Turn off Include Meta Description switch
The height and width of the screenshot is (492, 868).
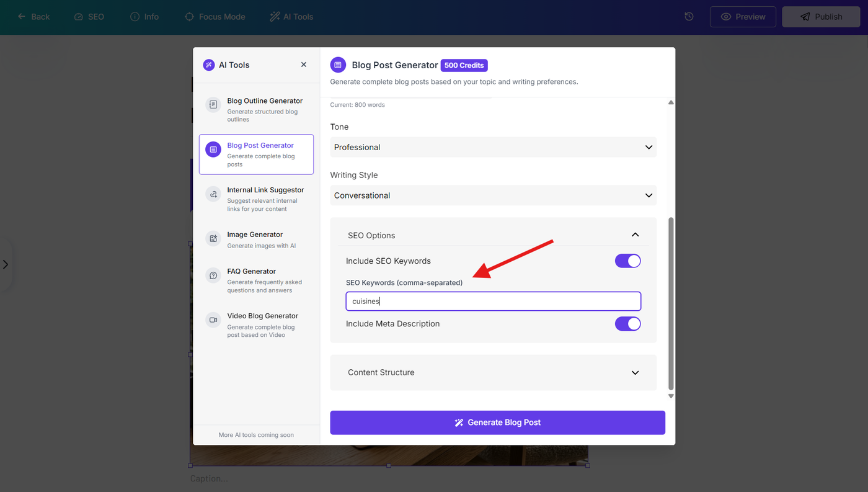pyautogui.click(x=627, y=323)
